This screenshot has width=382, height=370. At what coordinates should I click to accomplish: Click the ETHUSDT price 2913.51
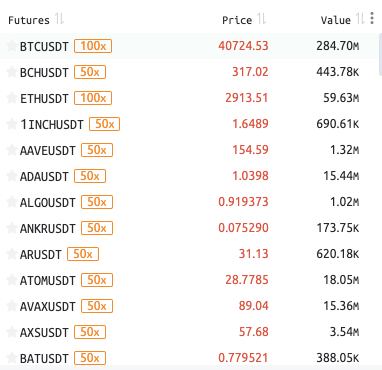point(247,98)
